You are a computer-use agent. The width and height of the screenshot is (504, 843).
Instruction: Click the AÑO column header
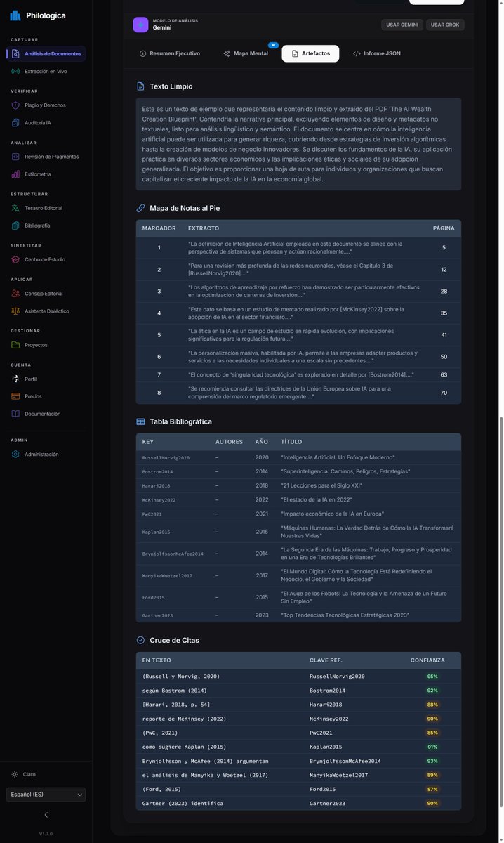[262, 442]
